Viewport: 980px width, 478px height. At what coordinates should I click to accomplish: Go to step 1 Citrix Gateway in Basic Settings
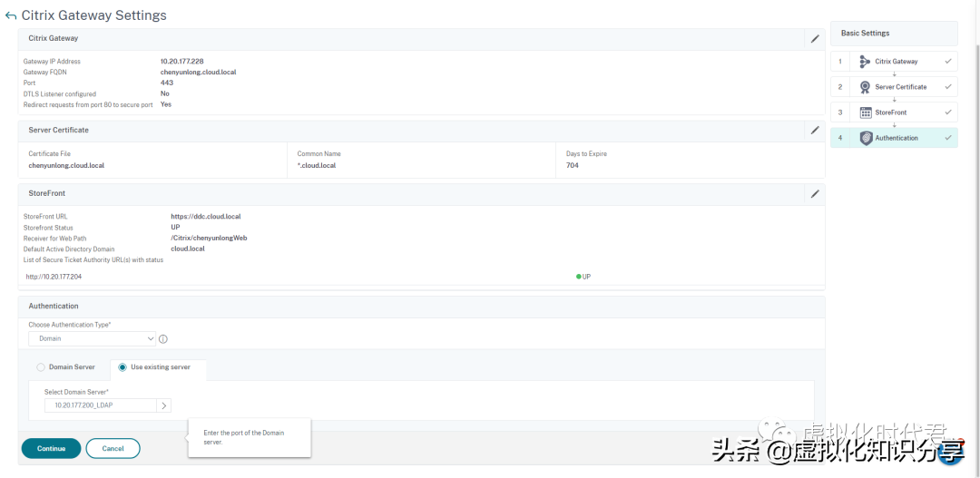(x=894, y=62)
